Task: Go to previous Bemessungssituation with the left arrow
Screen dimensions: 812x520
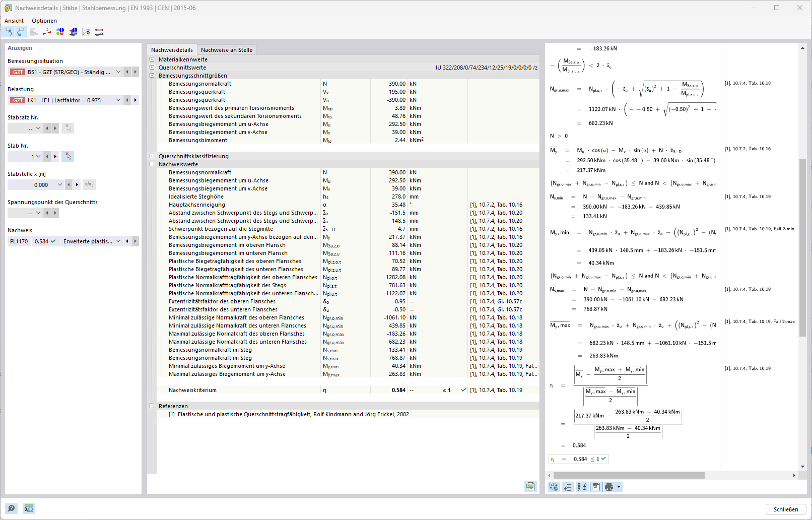Action: tap(127, 72)
